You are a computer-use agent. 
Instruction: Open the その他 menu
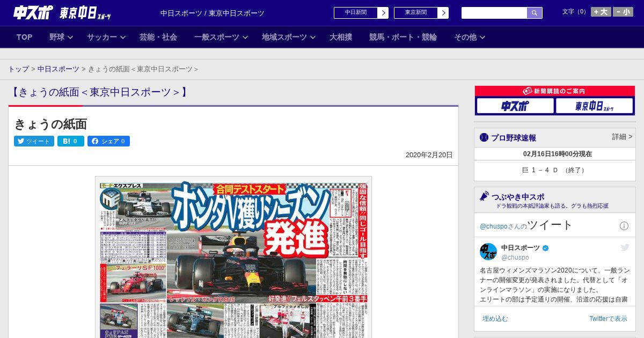pos(465,37)
